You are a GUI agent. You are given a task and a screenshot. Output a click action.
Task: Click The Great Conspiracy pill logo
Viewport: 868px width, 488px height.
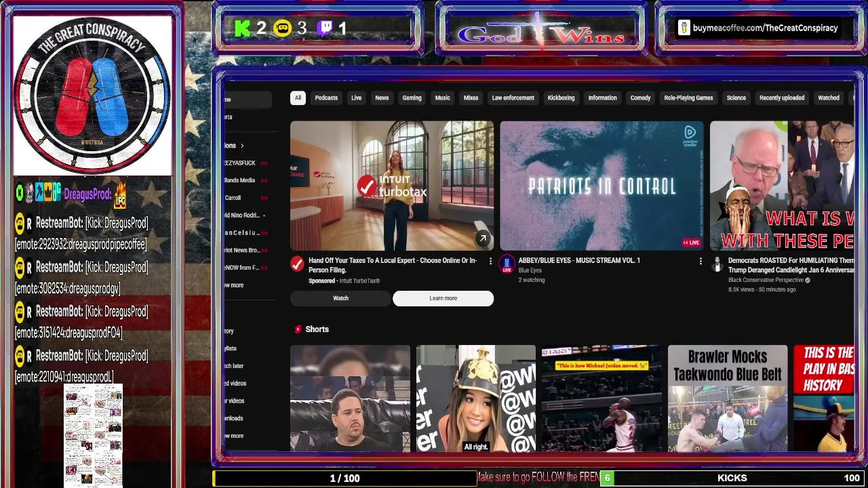click(92, 95)
